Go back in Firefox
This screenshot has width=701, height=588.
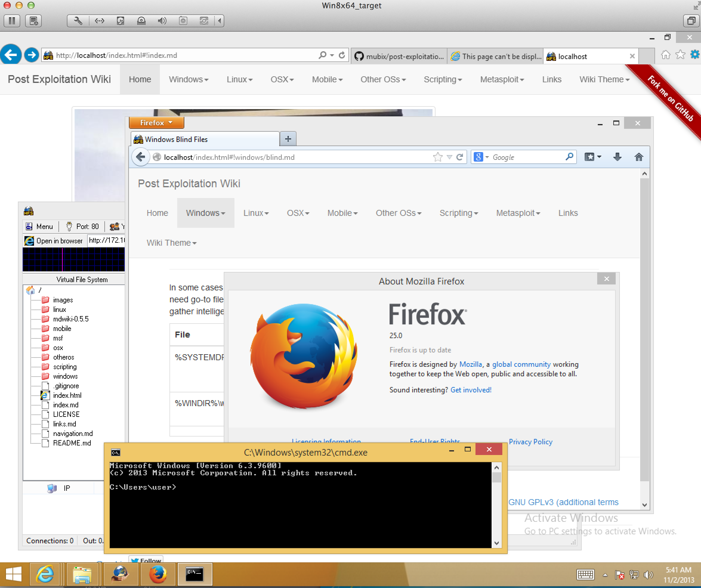[x=141, y=157]
